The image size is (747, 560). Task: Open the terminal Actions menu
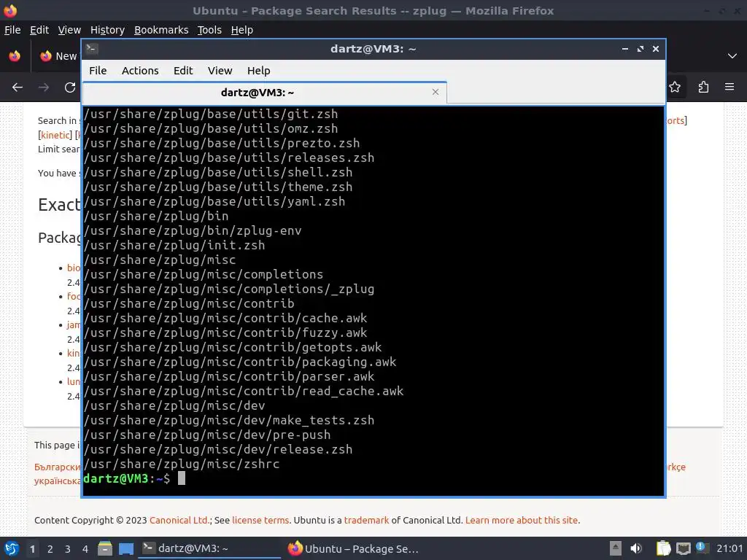click(x=140, y=71)
